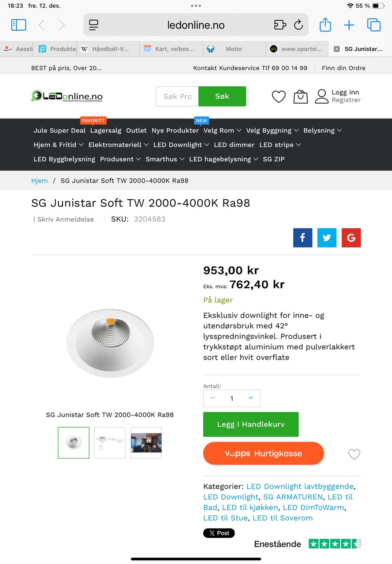Image resolution: width=392 pixels, height=564 pixels.
Task: Reload the page with refresh icon
Action: pos(298,25)
